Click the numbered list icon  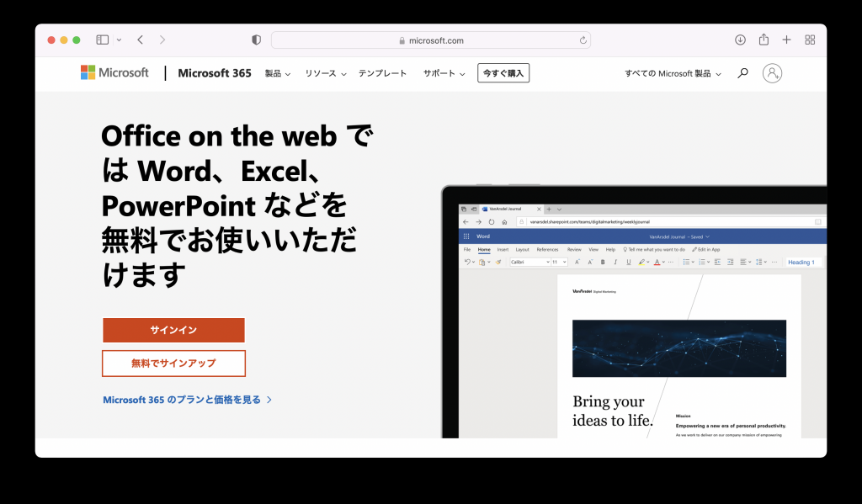coord(704,262)
